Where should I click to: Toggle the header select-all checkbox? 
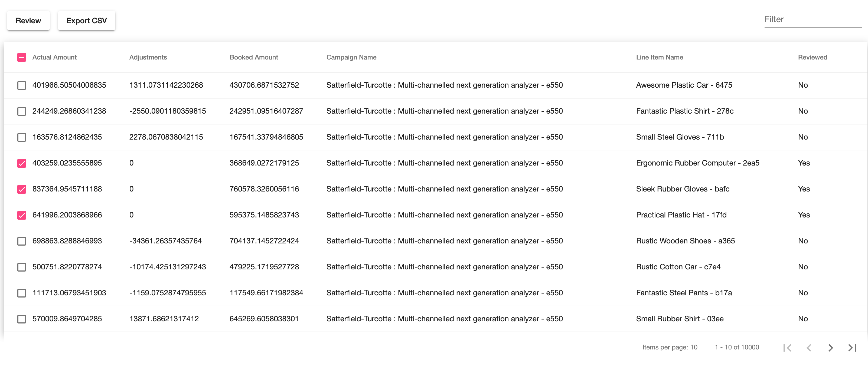pos(22,57)
